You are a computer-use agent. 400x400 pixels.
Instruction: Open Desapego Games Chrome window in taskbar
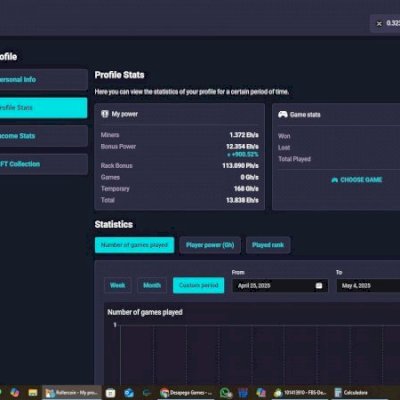(x=186, y=393)
